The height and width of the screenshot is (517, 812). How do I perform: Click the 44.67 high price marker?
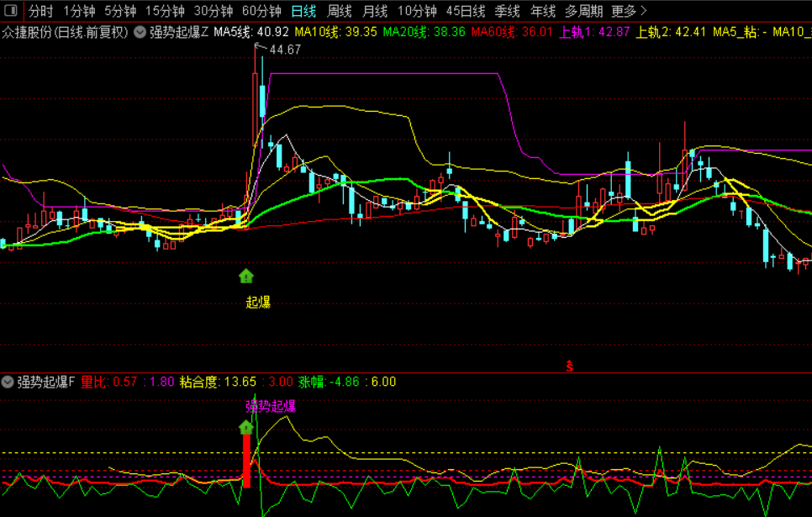click(x=285, y=50)
